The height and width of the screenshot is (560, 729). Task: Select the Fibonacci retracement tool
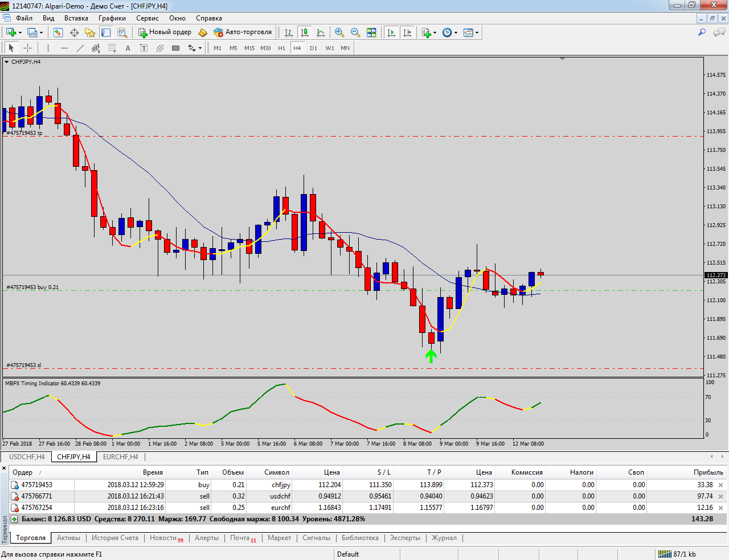point(112,48)
